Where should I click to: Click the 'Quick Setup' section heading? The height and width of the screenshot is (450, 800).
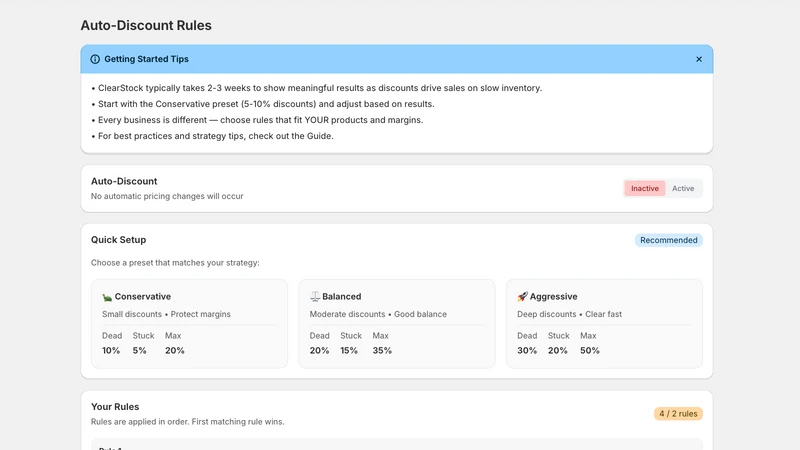click(x=118, y=240)
